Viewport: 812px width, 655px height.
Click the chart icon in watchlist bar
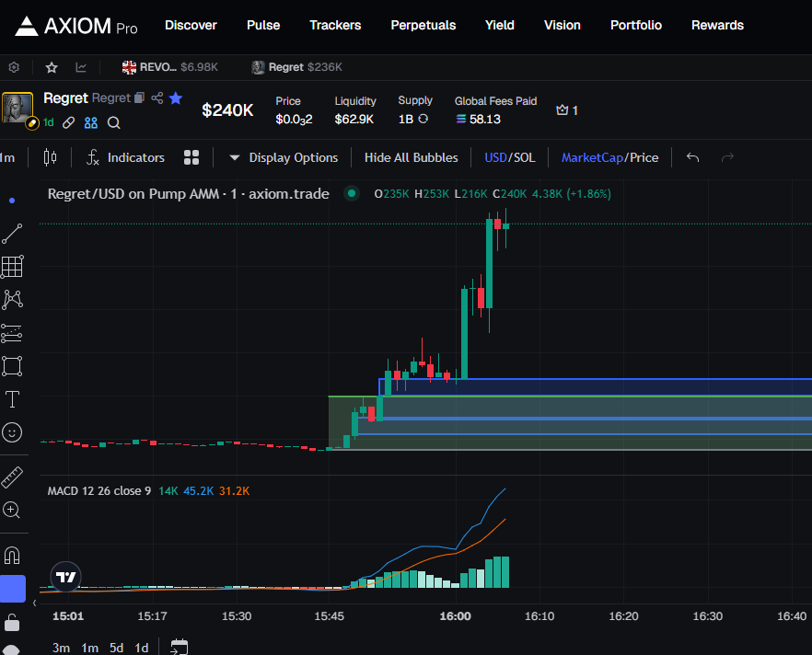pyautogui.click(x=81, y=67)
